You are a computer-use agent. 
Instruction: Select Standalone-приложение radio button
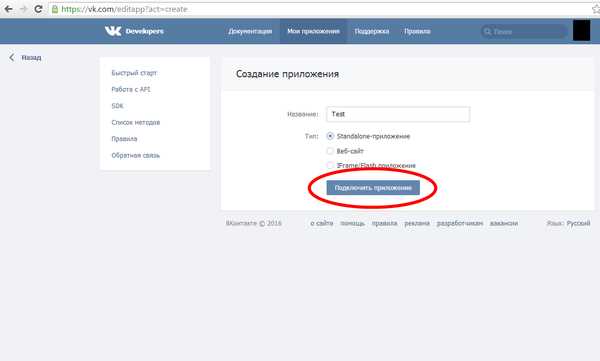pyautogui.click(x=330, y=136)
